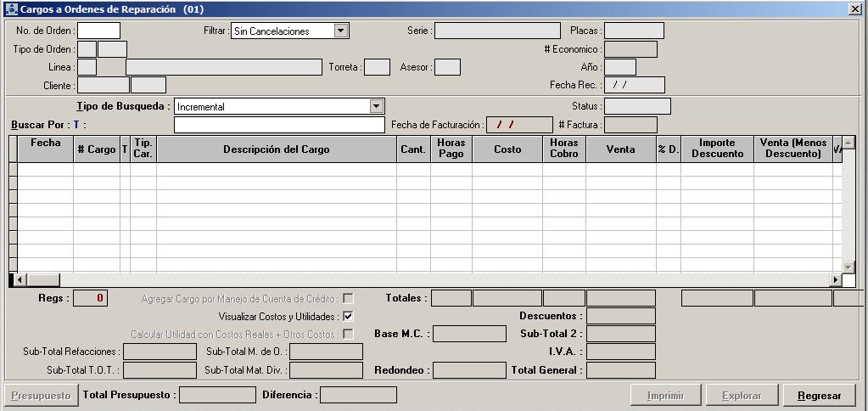
Task: Click the grid's scroll left arrow
Action: 22,280
